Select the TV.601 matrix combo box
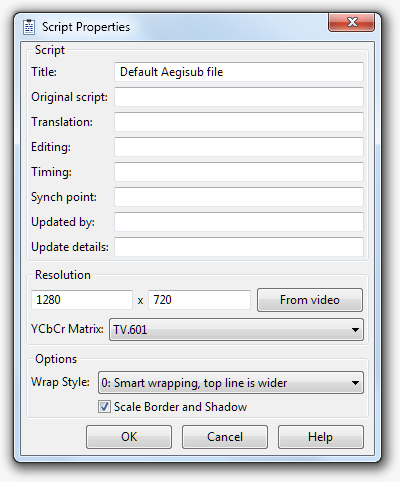The image size is (400, 482). pyautogui.click(x=236, y=330)
